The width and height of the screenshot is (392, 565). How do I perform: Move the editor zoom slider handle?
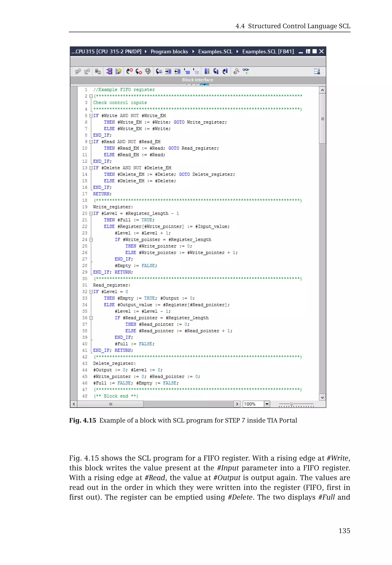click(x=292, y=404)
